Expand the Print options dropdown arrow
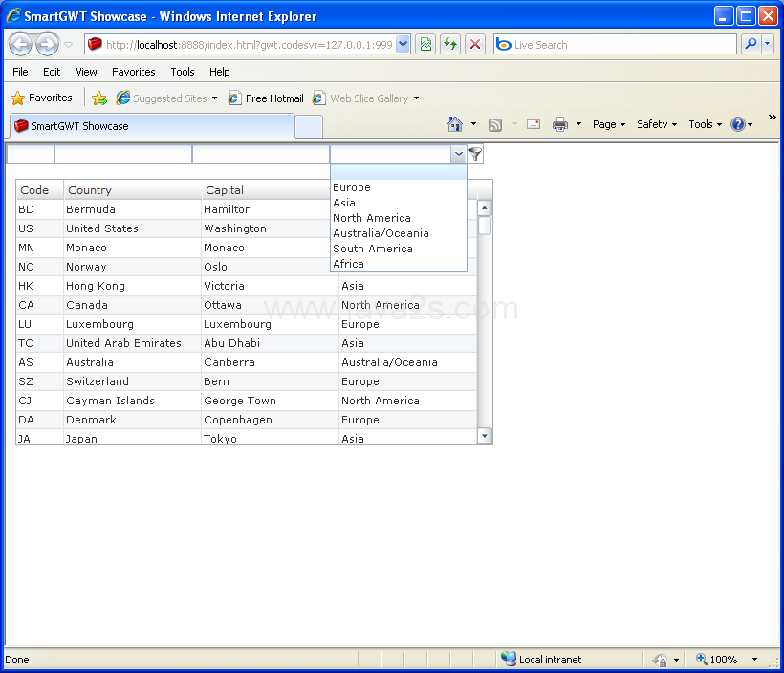 (x=579, y=124)
